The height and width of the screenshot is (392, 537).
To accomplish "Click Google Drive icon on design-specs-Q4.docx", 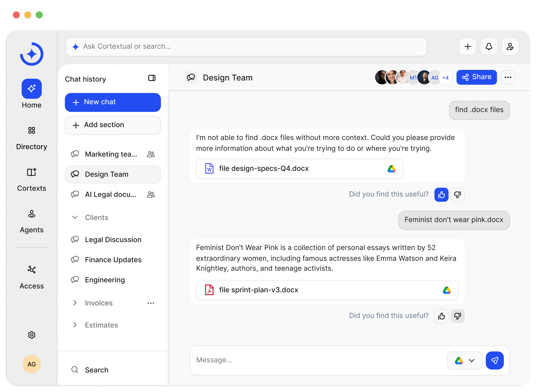I will click(391, 168).
